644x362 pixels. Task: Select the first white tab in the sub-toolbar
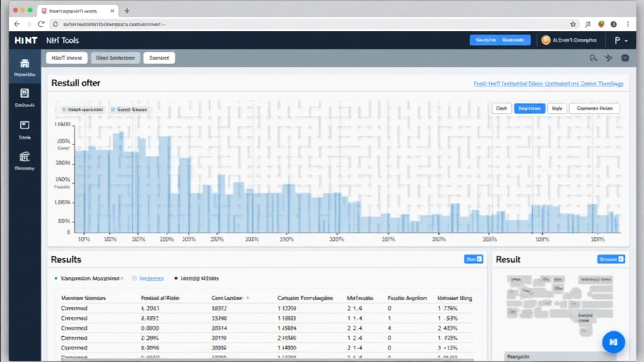click(65, 58)
